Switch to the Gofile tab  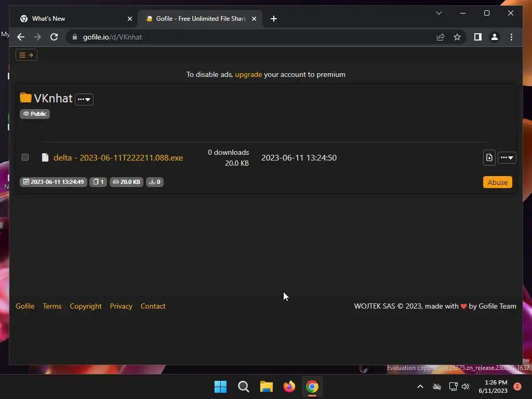[200, 19]
